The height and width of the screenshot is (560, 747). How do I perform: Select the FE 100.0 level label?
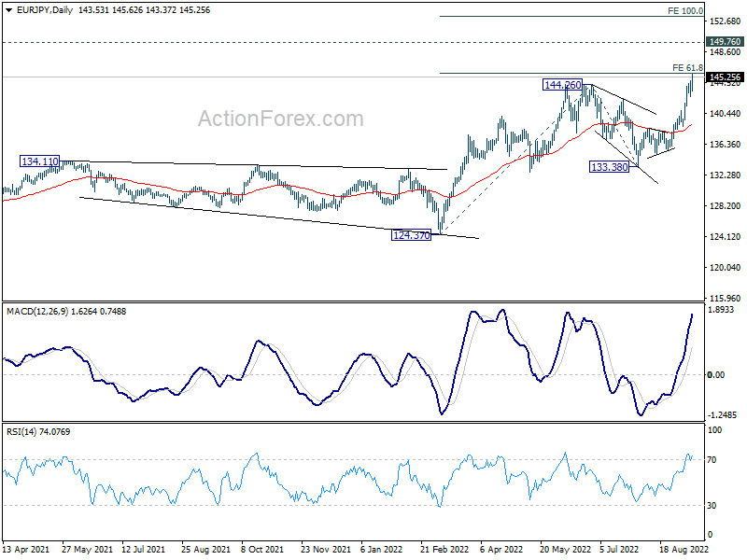pyautogui.click(x=685, y=10)
